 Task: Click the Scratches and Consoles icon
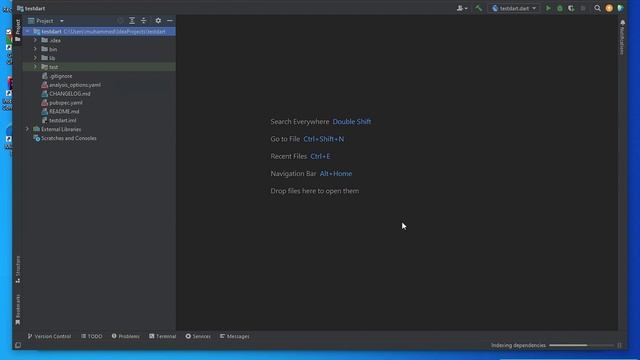point(36,138)
